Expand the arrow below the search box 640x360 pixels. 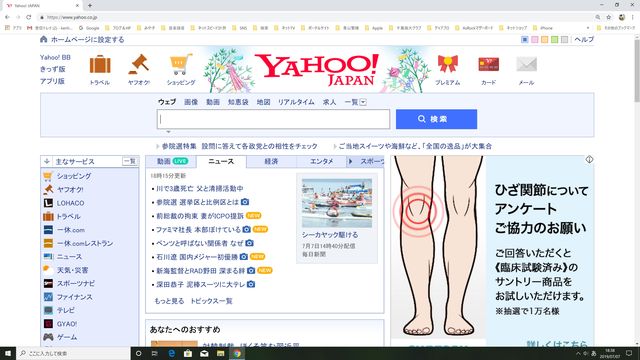coord(168,132)
